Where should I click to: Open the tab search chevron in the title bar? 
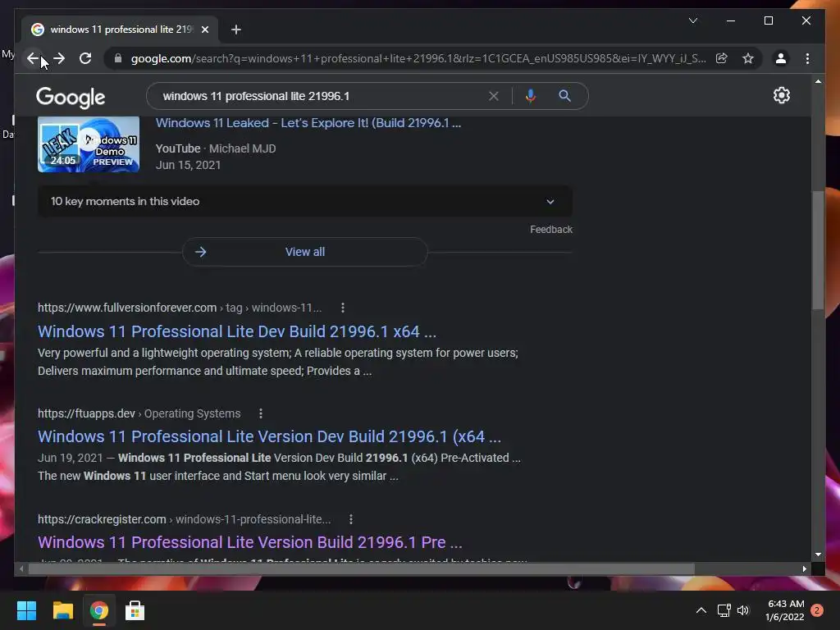pos(692,21)
